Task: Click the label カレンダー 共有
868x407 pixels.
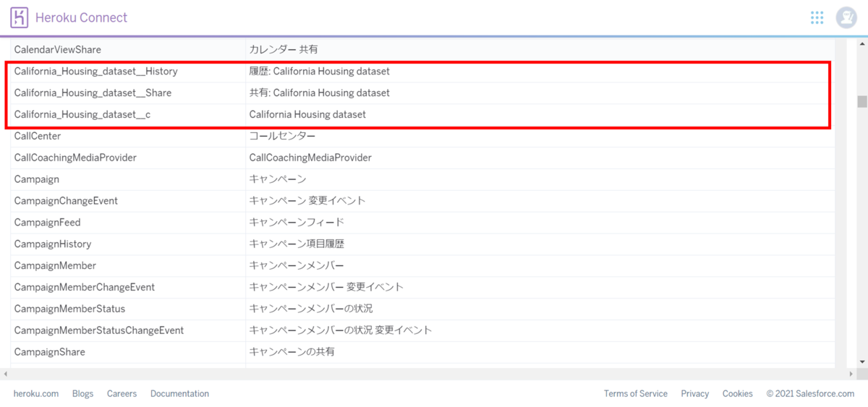Action: coord(284,50)
